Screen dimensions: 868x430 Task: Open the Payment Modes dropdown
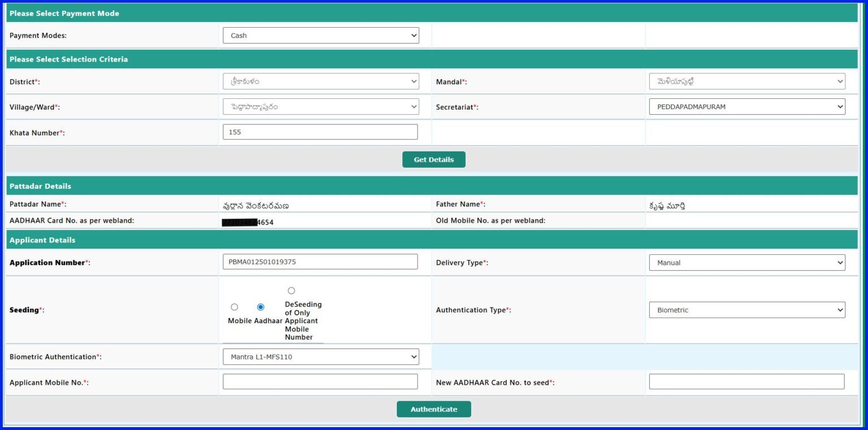point(320,35)
